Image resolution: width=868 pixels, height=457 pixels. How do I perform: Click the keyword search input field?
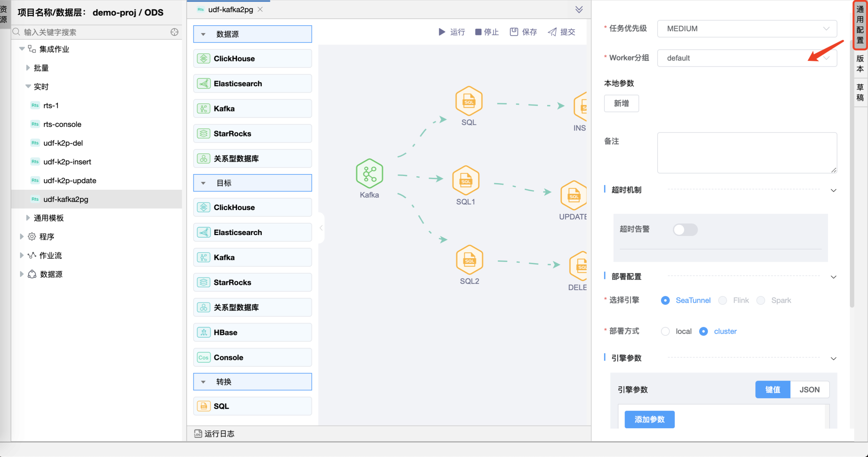(94, 32)
